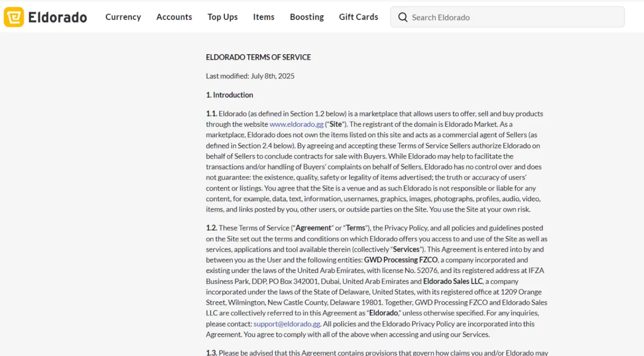Open the www.eldorado.gg hyperlink
The image size is (644, 356).
tap(296, 124)
